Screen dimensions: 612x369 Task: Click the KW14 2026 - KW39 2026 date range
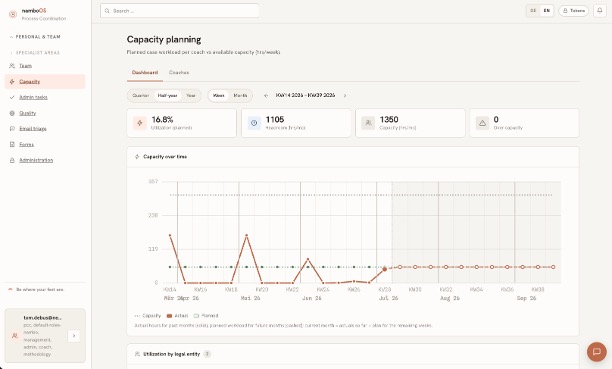tap(305, 95)
